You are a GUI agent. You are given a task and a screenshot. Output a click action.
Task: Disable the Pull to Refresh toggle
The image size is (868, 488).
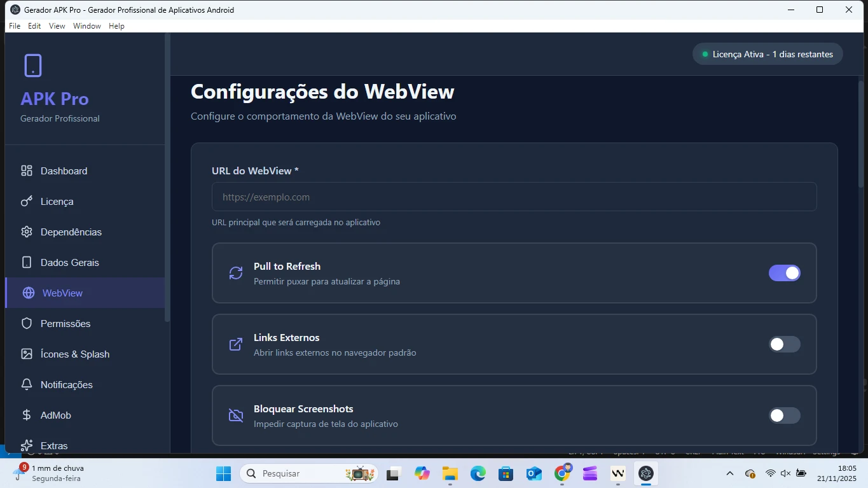tap(784, 273)
